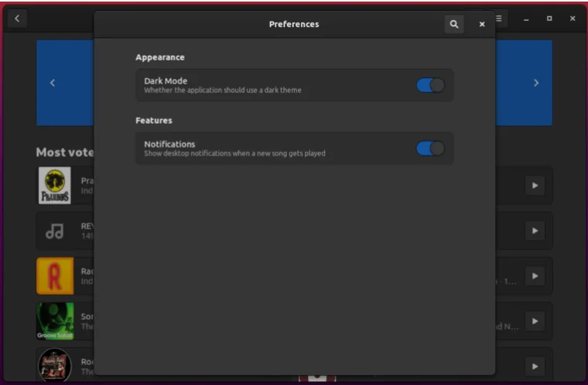Screen dimensions: 588x385
Task: Go back using the header back arrow
Action: pyautogui.click(x=17, y=19)
